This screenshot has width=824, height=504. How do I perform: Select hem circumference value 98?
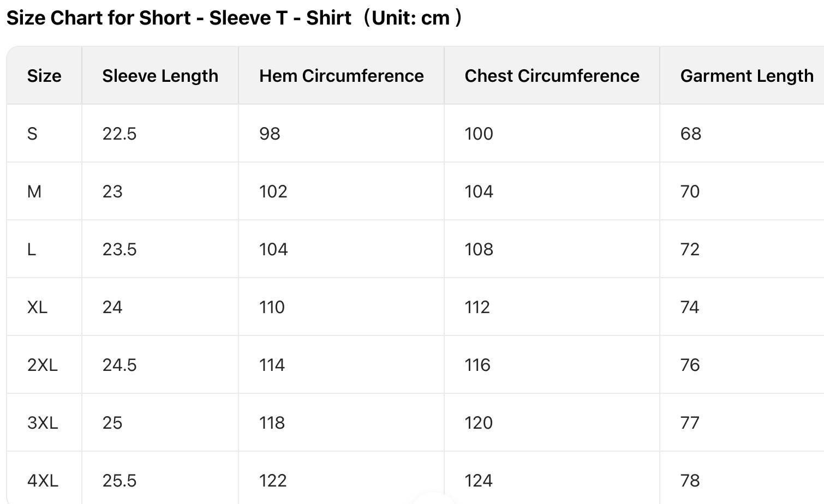270,134
